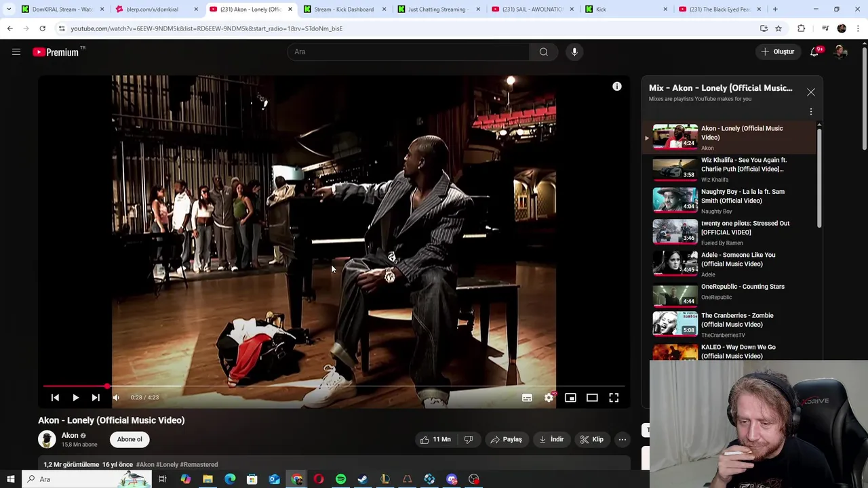Play Wiz Khalifa See You Again from playlist
This screenshot has height=488, width=868.
(x=729, y=169)
